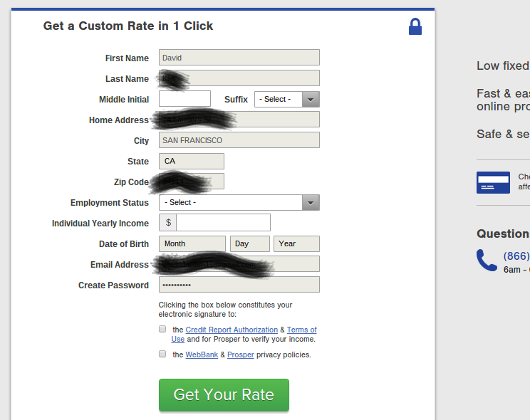The width and height of the screenshot is (530, 420).
Task: Check the Credit Report Authorization checkbox
Action: 162,329
